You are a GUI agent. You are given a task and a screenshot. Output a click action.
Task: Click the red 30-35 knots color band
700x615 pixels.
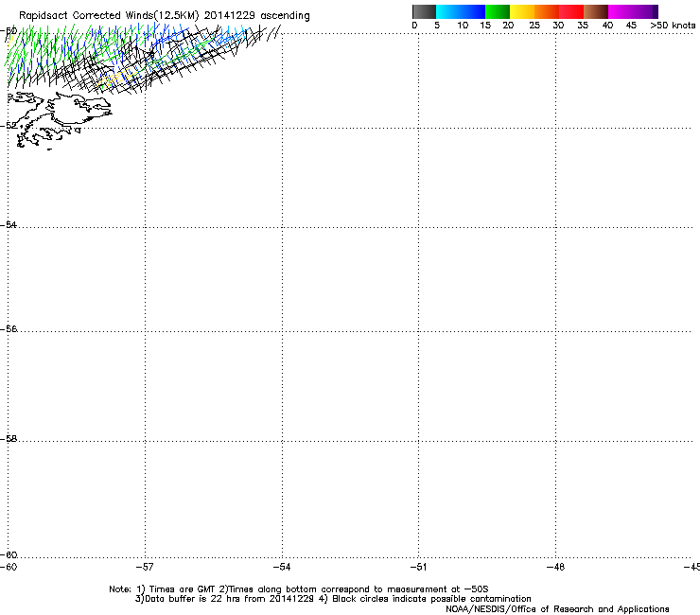pos(571,11)
